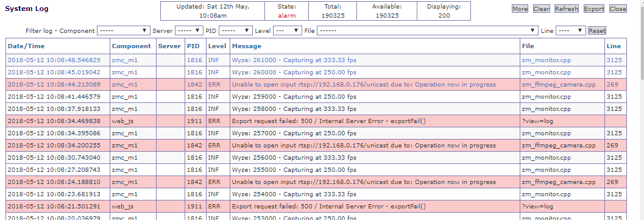Reset the log filters

click(x=596, y=30)
